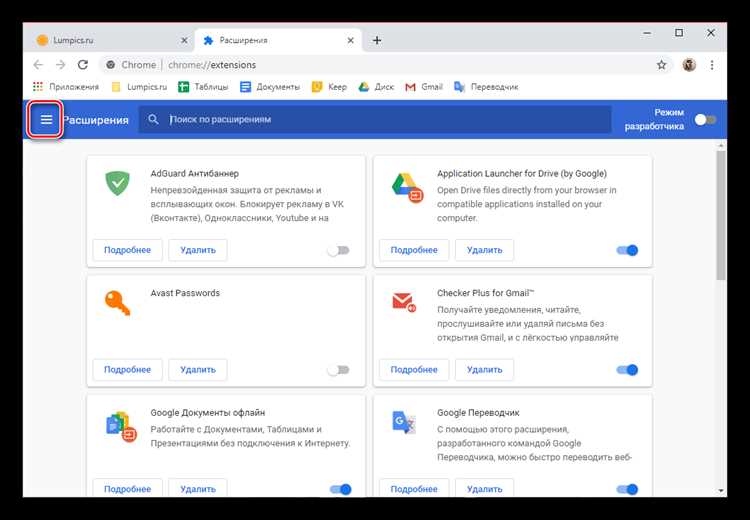Image resolution: width=750 pixels, height=520 pixels.
Task: Click the Chrome site info icon in address bar
Action: point(110,65)
